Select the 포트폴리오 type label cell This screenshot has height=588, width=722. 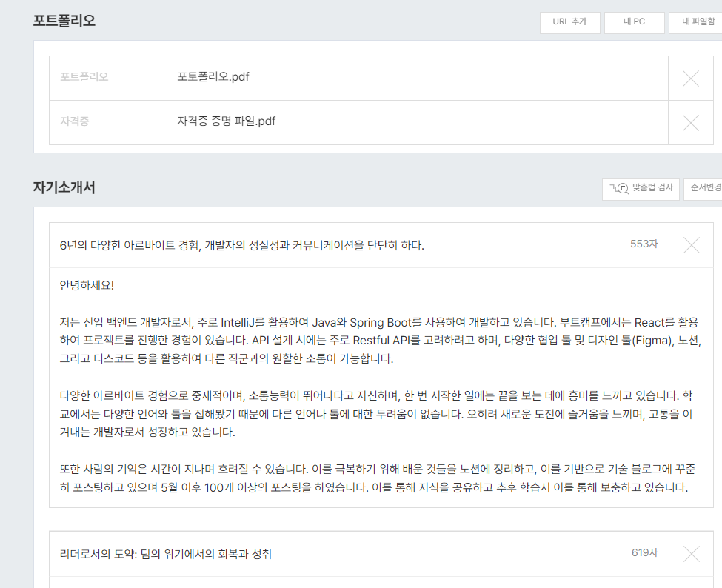[84, 77]
